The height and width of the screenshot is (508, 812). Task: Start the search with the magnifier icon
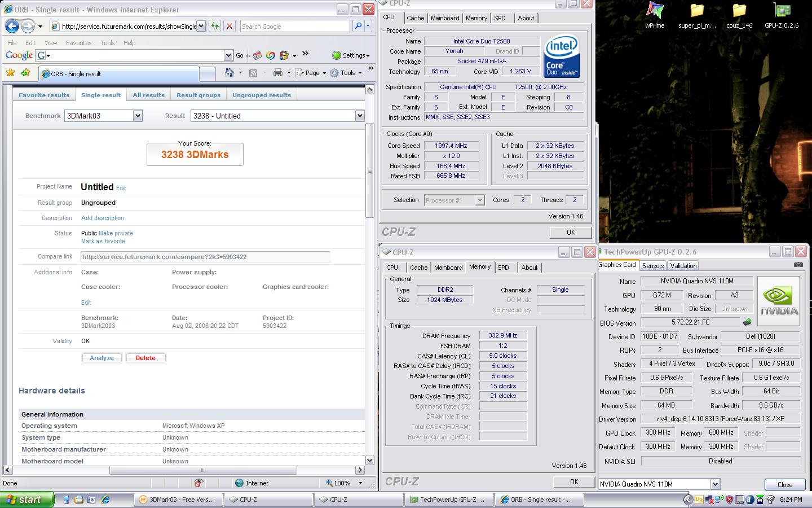[358, 26]
